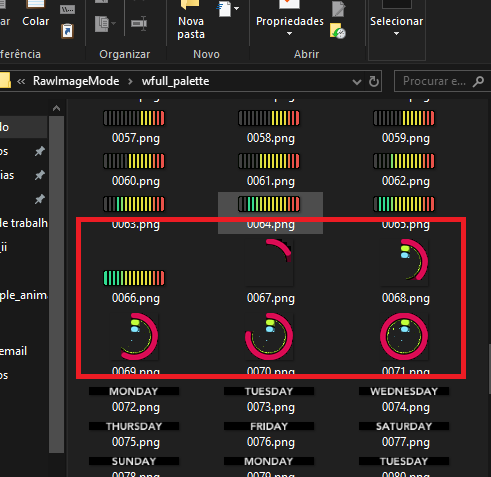Click the history icon in Abrir group

337,31
